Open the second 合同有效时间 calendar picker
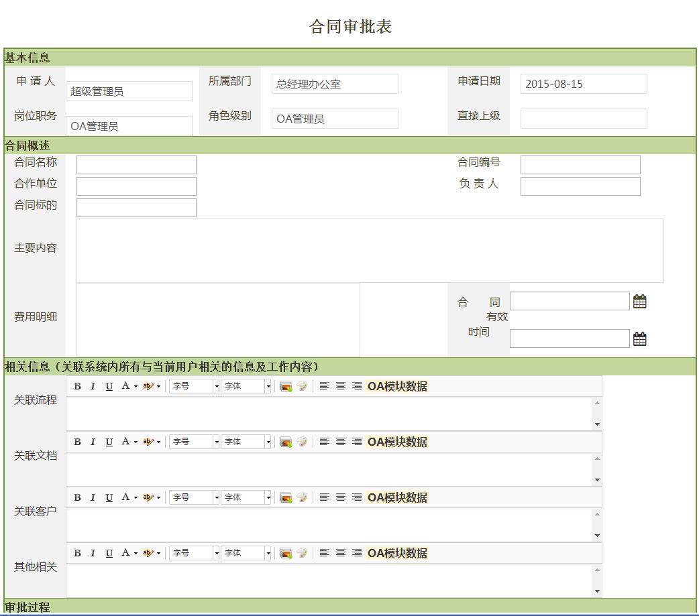This screenshot has width=699, height=616. [x=639, y=339]
